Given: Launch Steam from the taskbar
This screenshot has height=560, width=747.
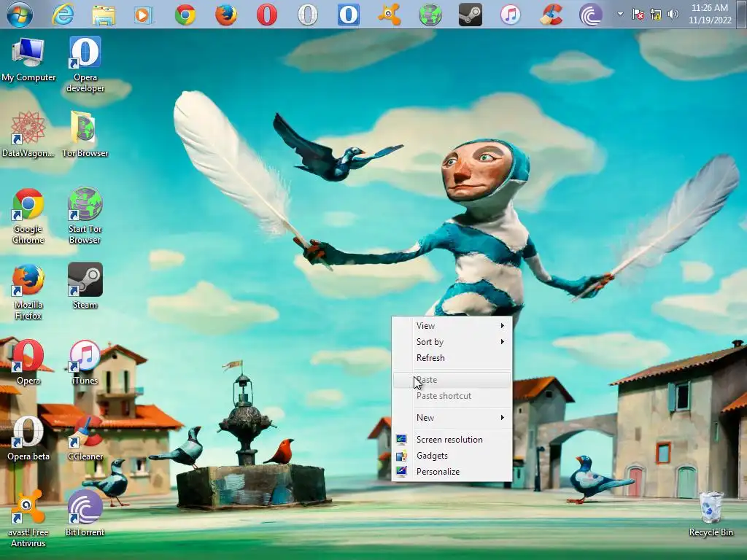Looking at the screenshot, I should pos(471,15).
